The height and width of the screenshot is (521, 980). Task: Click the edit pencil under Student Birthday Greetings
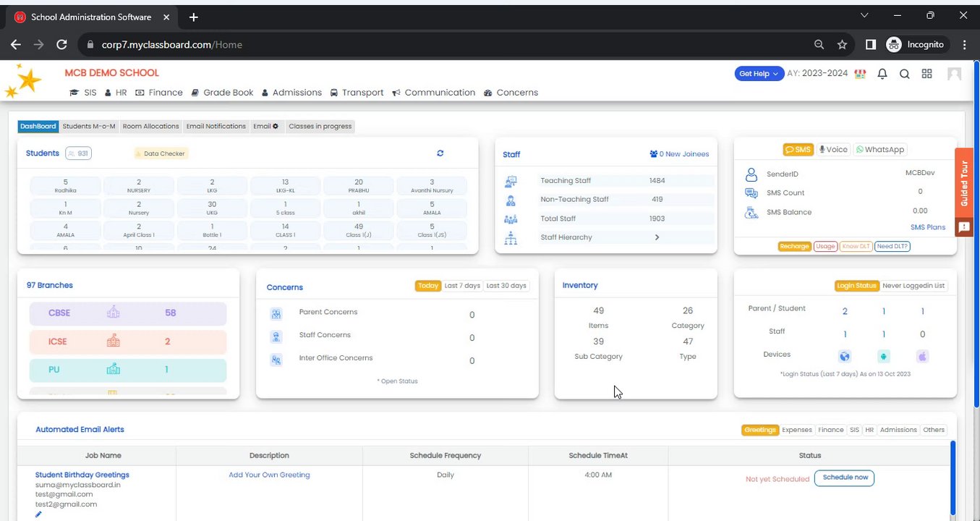39,514
